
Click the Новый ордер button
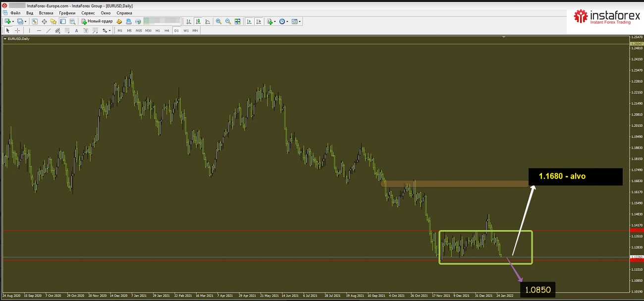pyautogui.click(x=97, y=21)
